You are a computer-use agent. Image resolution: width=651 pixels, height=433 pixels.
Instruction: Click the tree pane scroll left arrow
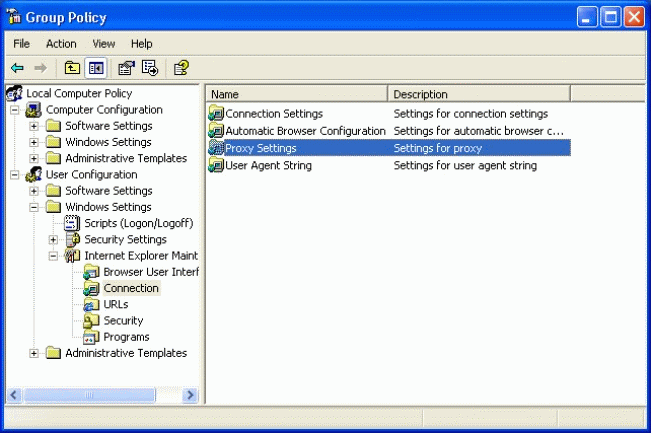click(x=14, y=395)
